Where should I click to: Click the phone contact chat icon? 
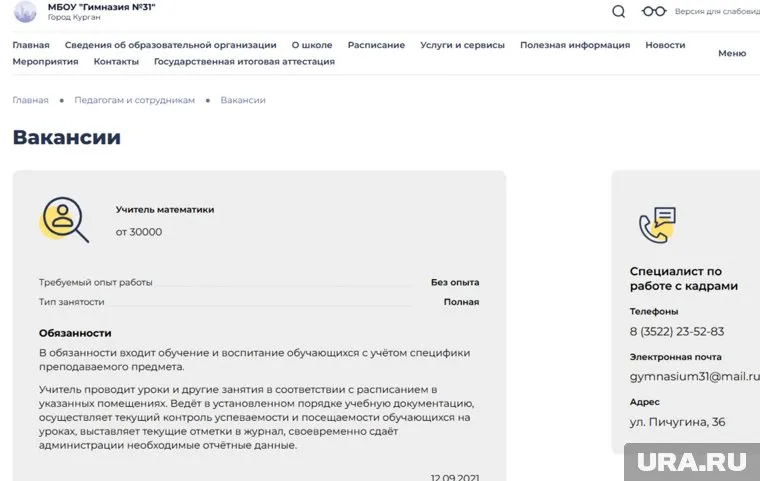click(657, 225)
